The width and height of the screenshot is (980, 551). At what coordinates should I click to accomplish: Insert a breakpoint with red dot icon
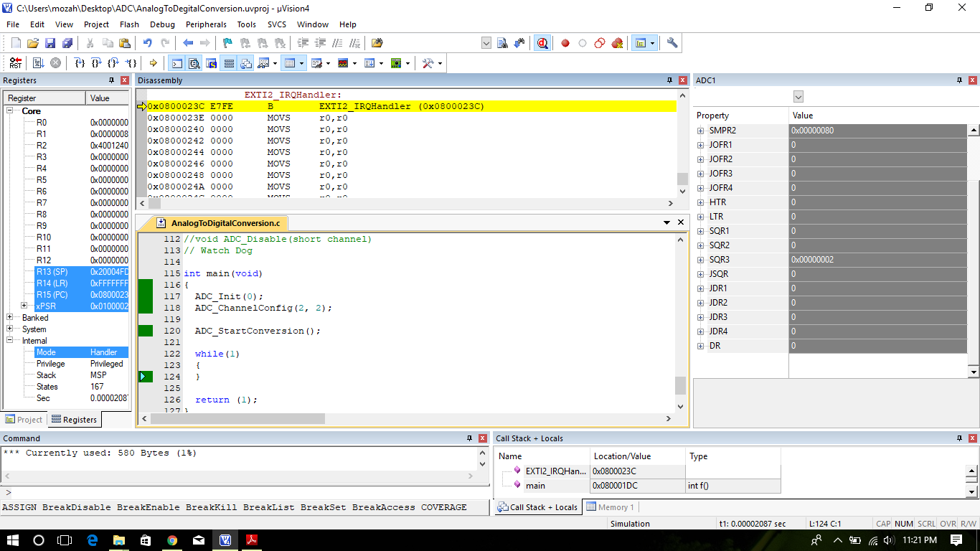tap(565, 43)
